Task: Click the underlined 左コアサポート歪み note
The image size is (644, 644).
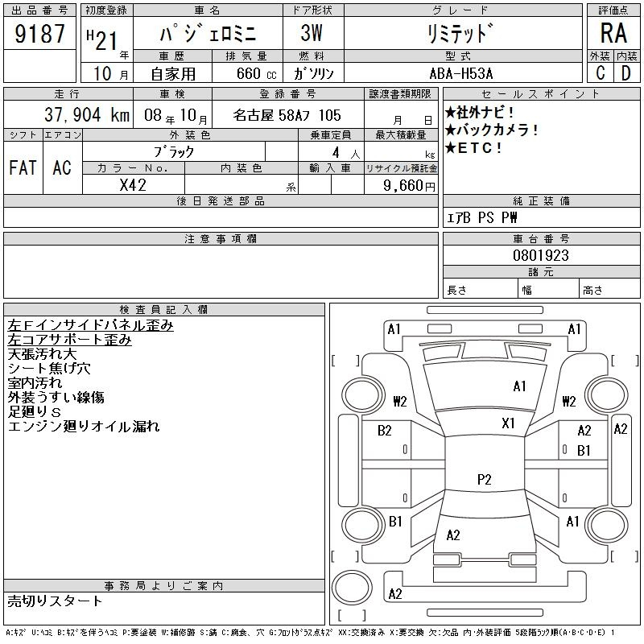Action: [69, 340]
